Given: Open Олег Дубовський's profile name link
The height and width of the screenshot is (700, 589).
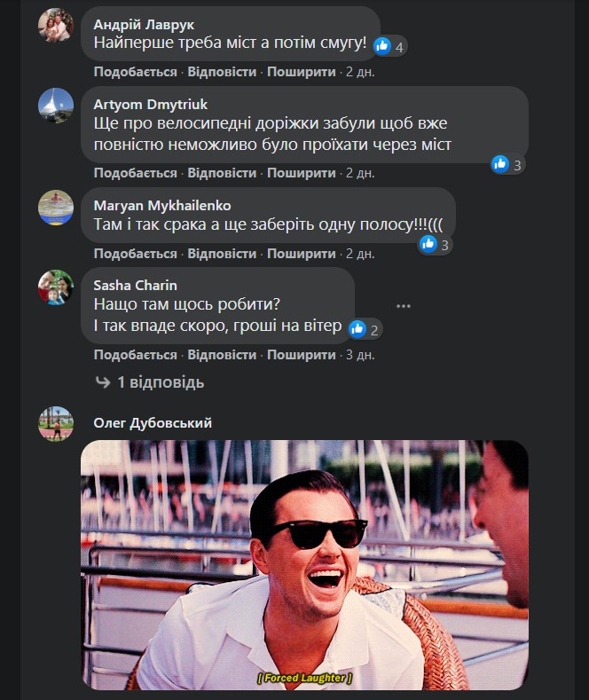Looking at the screenshot, I should click(153, 423).
